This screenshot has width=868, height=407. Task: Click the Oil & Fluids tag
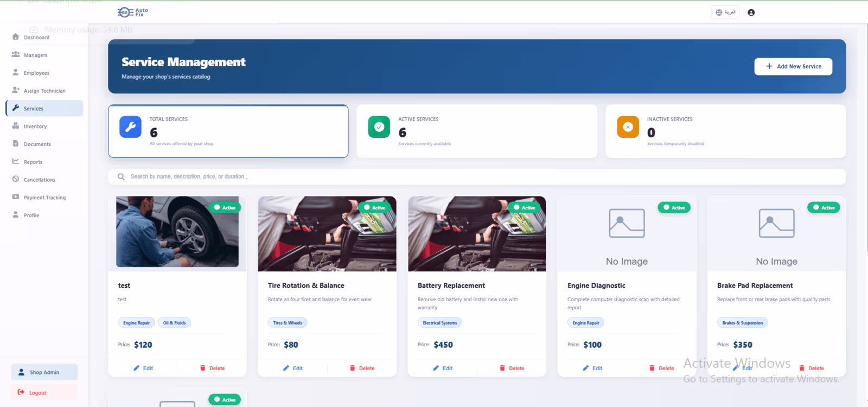pos(174,323)
